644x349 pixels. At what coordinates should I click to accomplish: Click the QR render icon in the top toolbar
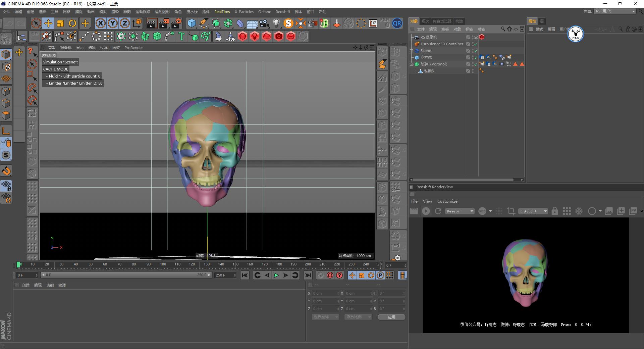point(397,23)
